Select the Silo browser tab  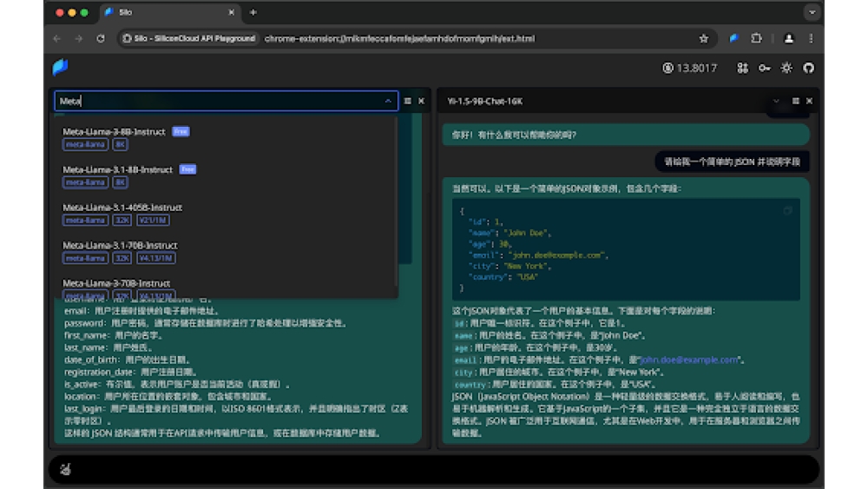(170, 12)
